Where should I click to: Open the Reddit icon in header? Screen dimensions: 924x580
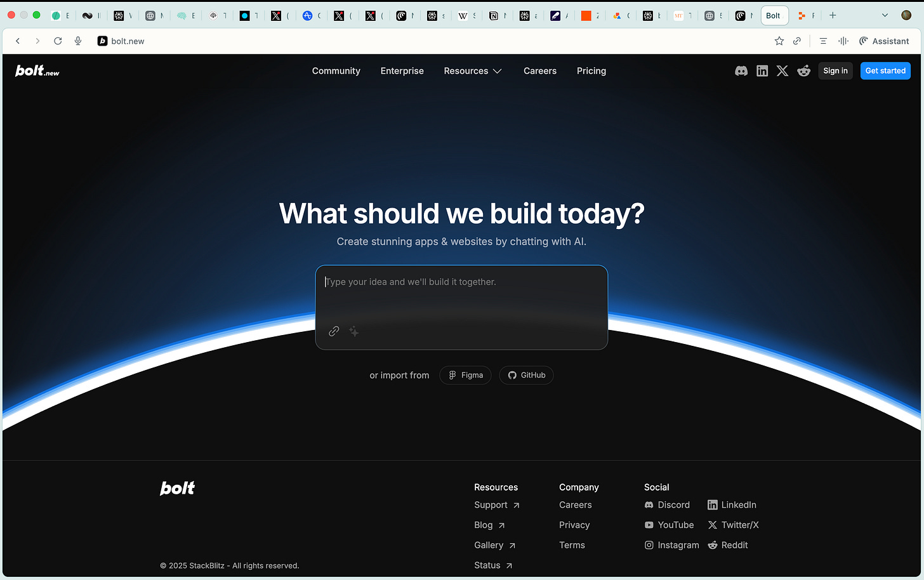coord(804,71)
